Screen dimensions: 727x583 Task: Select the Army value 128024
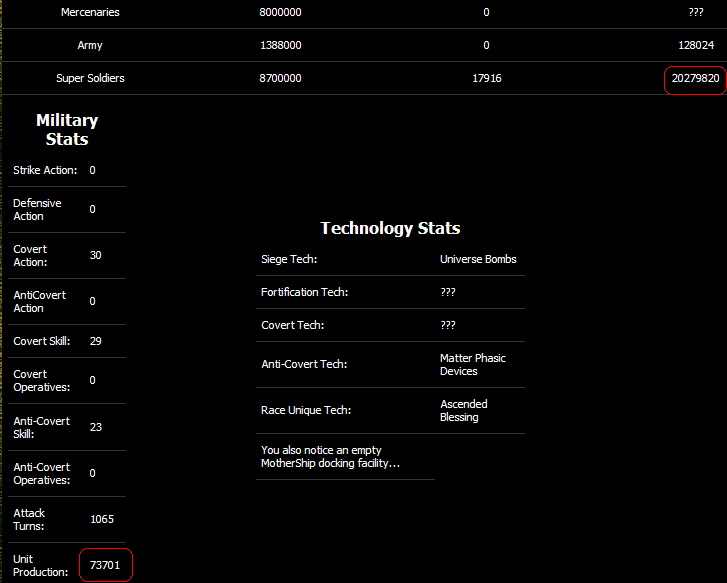[695, 45]
